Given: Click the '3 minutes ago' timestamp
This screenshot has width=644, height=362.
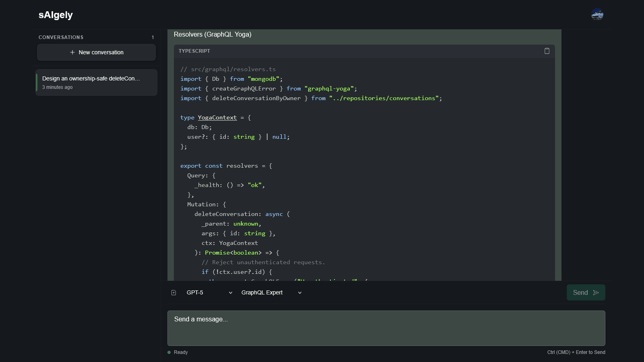Looking at the screenshot, I should click(x=58, y=87).
